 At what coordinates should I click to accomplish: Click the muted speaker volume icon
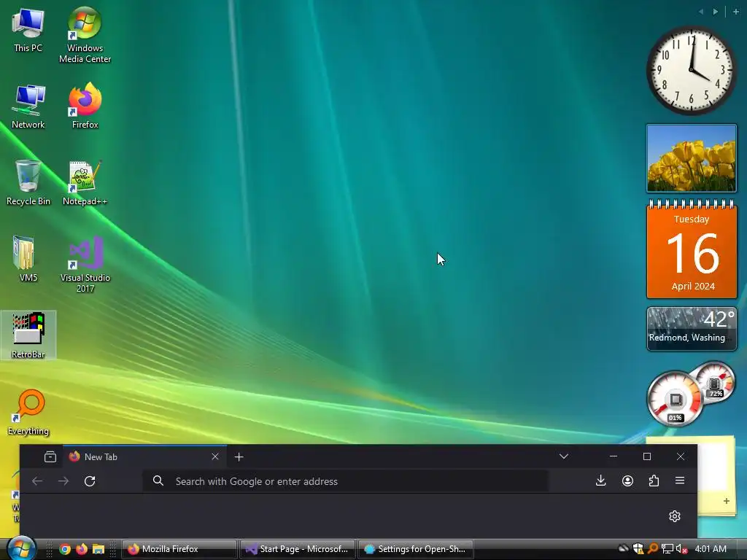point(681,549)
